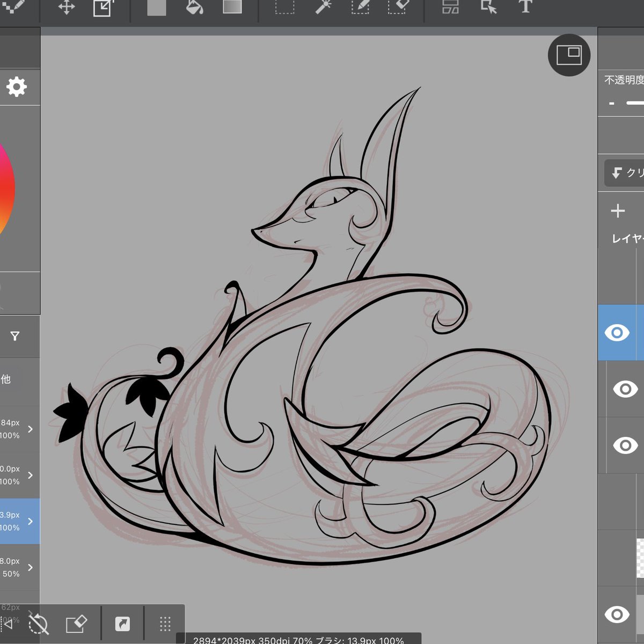
Task: Decrease opacity with minus button
Action: [611, 104]
